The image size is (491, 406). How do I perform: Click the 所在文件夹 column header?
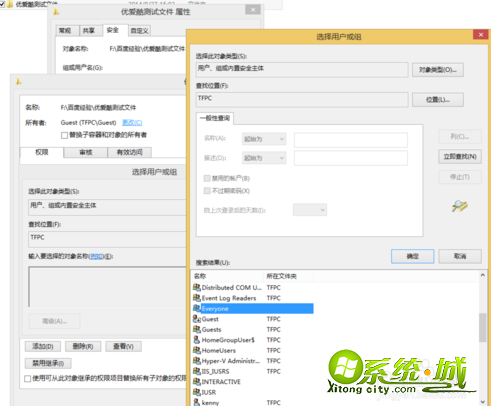tap(288, 276)
